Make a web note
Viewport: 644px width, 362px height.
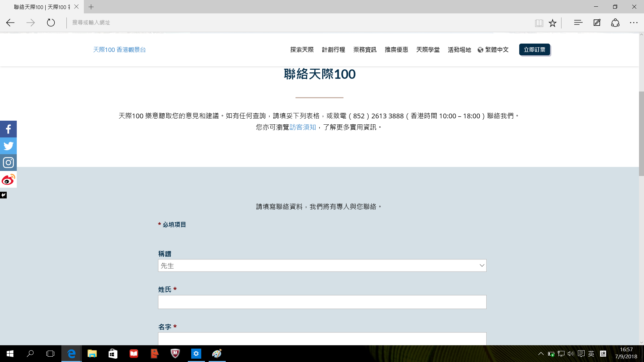pyautogui.click(x=597, y=23)
